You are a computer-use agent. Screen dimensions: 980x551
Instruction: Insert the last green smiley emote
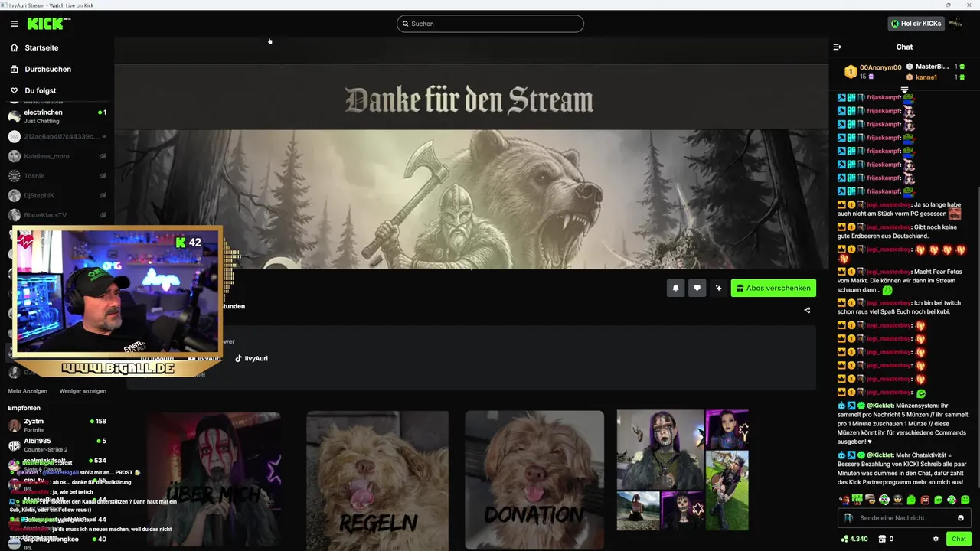(x=965, y=500)
